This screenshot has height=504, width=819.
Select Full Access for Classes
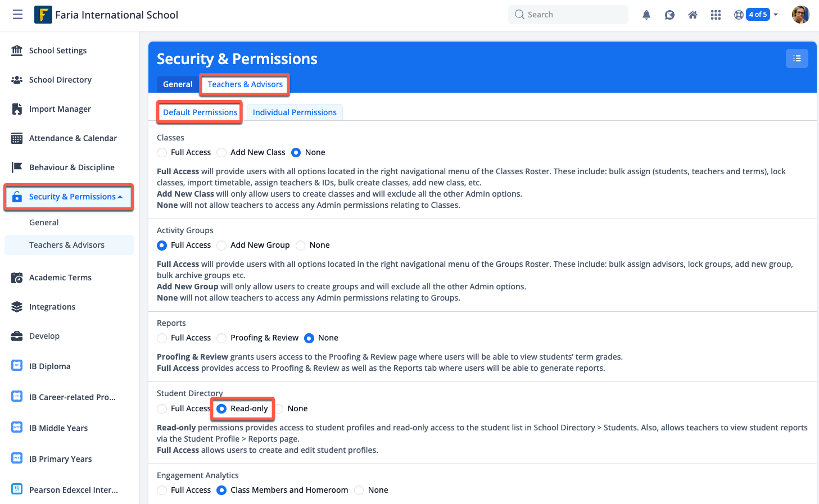(x=162, y=152)
